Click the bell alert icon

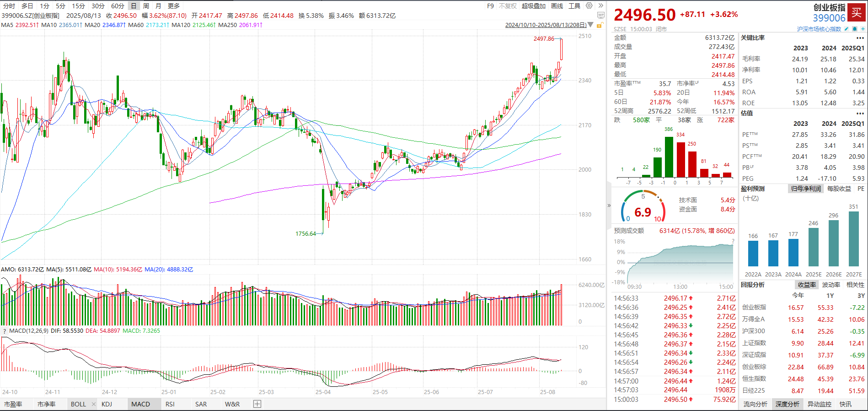(x=855, y=29)
